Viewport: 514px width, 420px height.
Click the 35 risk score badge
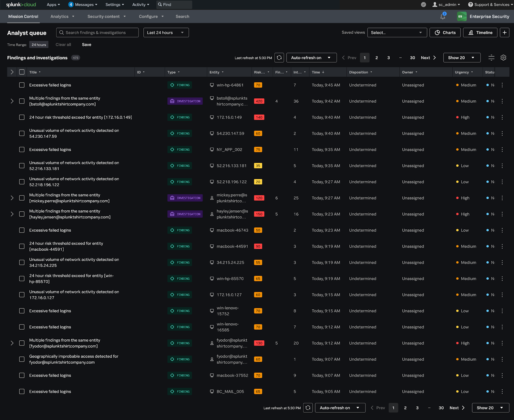coord(258,166)
